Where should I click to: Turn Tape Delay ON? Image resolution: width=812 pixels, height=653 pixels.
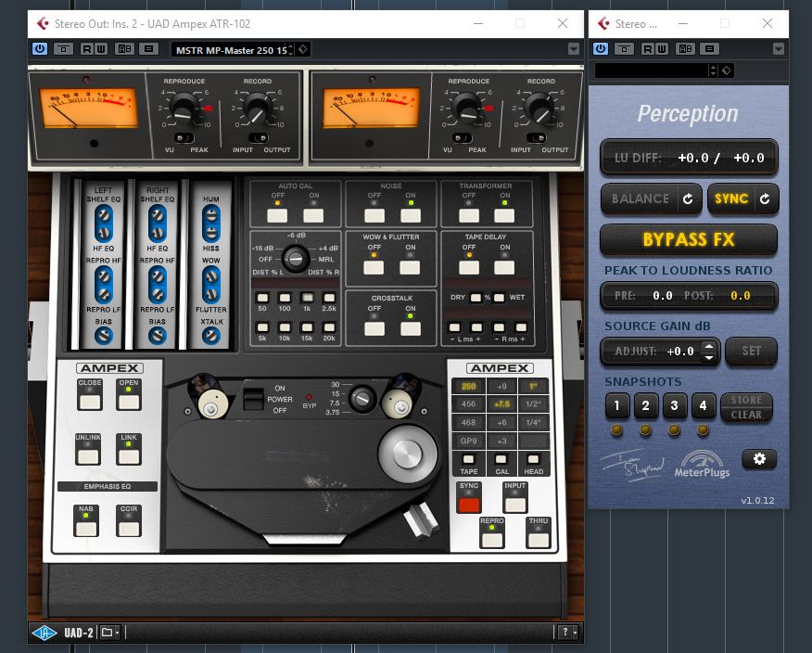point(504,267)
